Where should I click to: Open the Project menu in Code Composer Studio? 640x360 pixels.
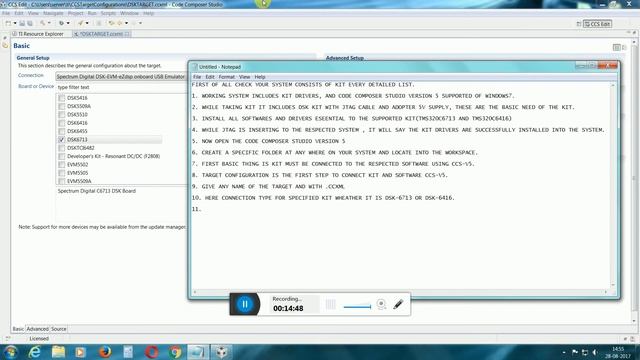coord(76,13)
